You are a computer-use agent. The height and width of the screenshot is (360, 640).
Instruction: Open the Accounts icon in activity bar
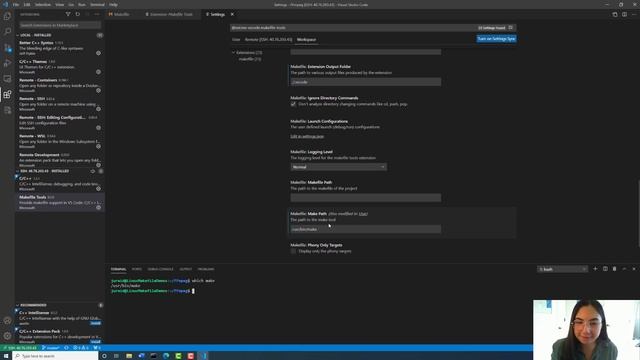click(x=7, y=321)
